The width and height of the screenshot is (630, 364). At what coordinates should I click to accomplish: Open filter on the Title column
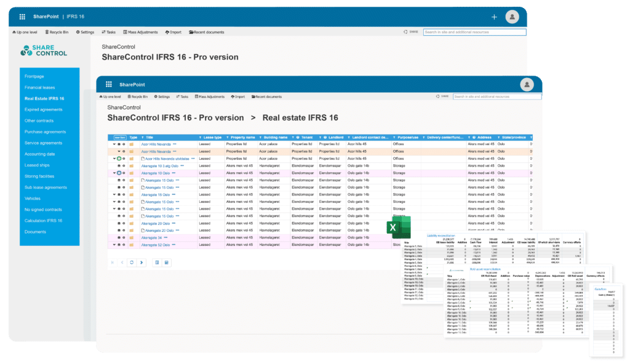[143, 137]
